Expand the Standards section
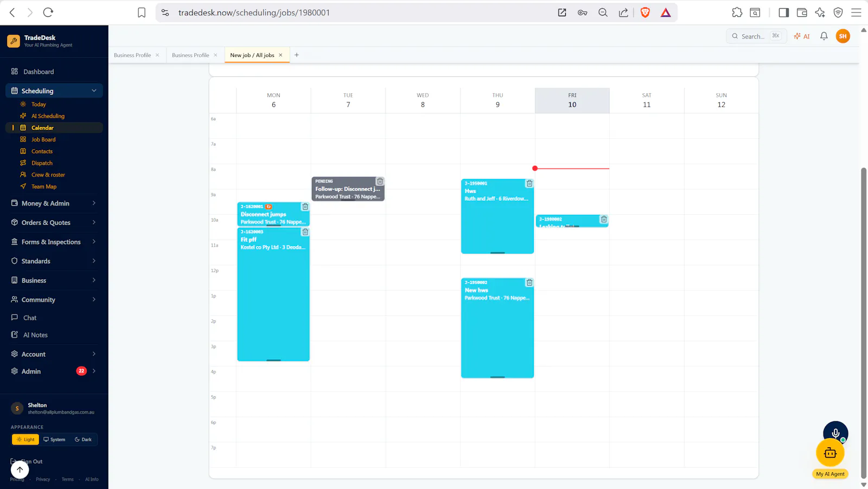The width and height of the screenshot is (868, 489). coord(54,261)
